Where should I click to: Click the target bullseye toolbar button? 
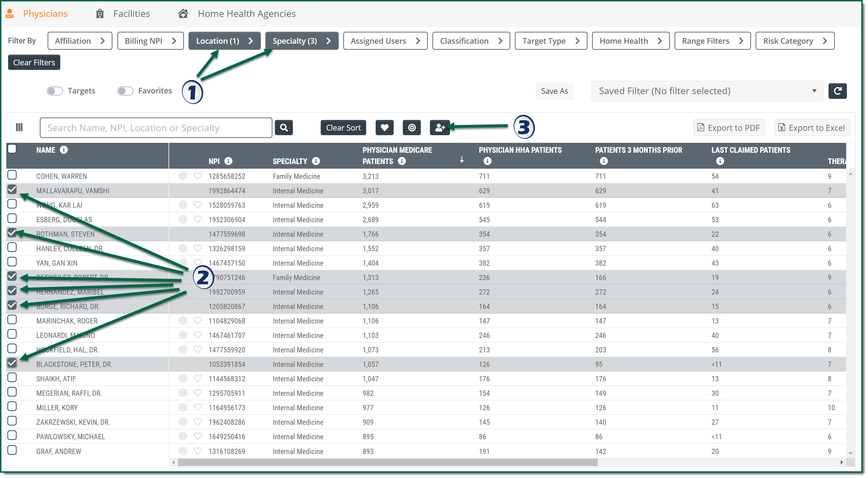point(412,128)
